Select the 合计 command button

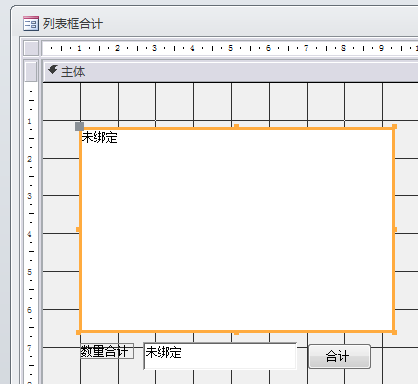pos(339,356)
